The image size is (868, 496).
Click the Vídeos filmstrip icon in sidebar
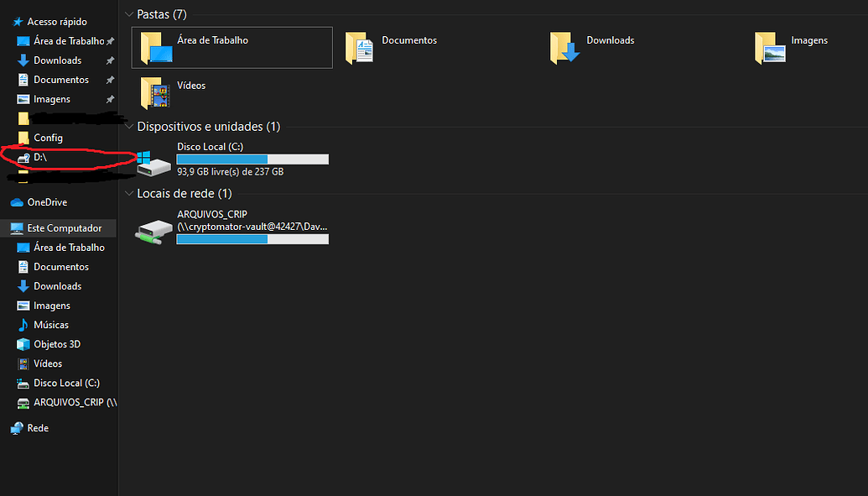tap(23, 363)
